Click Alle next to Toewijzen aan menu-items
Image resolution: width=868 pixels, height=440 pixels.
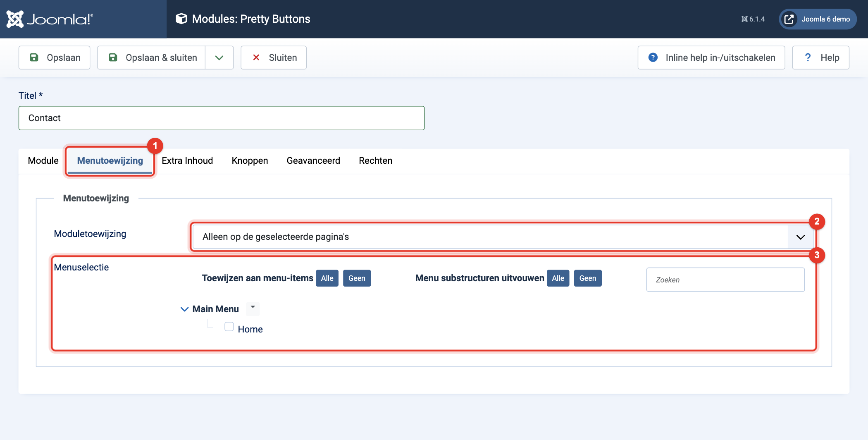pos(327,278)
